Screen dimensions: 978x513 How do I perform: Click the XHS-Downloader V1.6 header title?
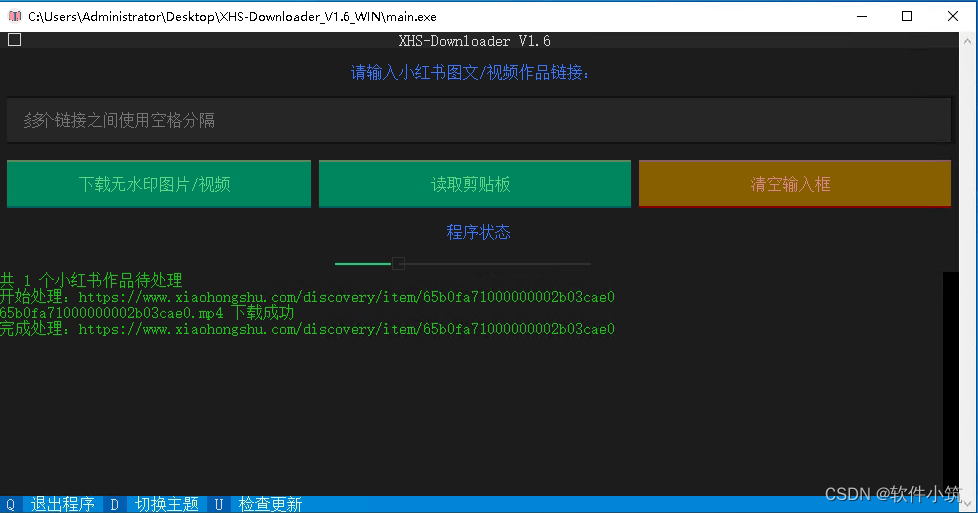[474, 41]
